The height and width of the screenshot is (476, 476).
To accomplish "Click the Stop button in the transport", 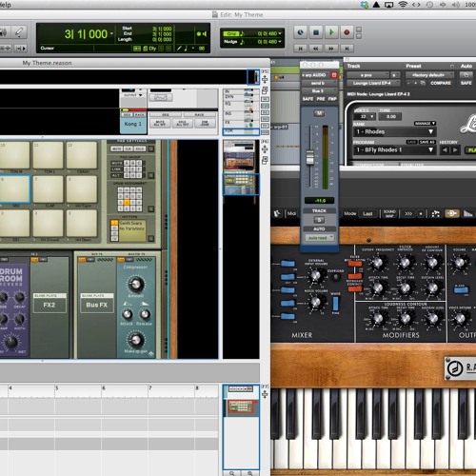I will 316,32.
